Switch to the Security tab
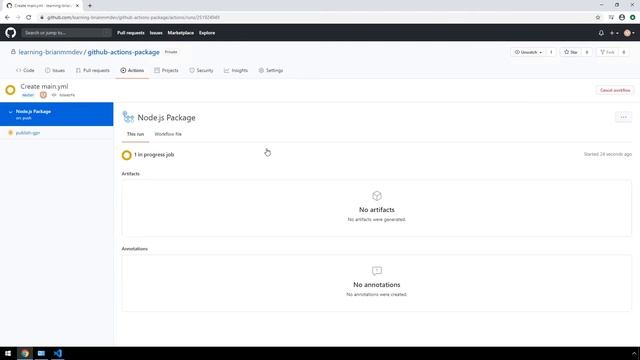Viewport: 640px width, 360px height. [201, 70]
